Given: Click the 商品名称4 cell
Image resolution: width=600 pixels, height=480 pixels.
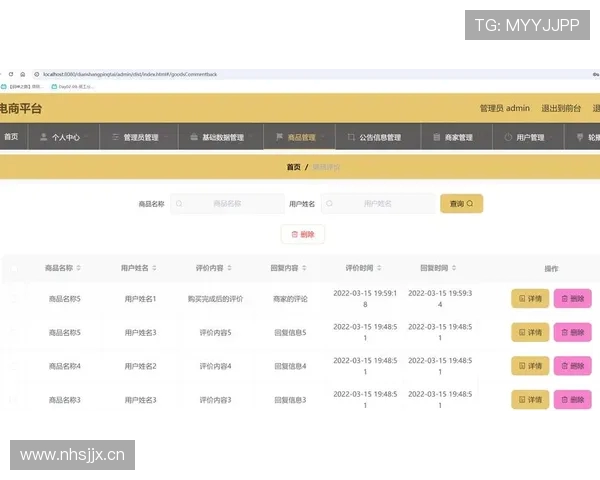Looking at the screenshot, I should click(65, 366).
